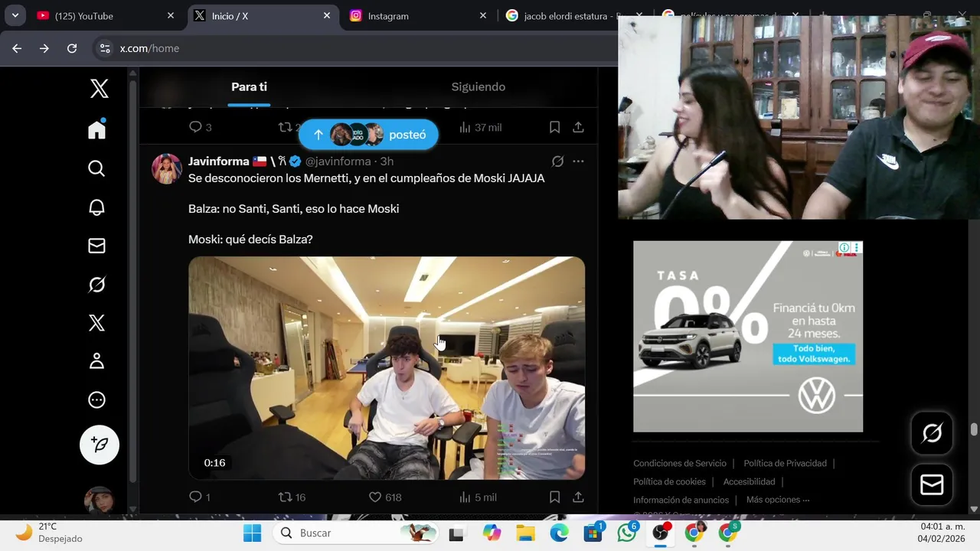980x551 pixels.
Task: Open Task View on taskbar
Action: point(456,533)
